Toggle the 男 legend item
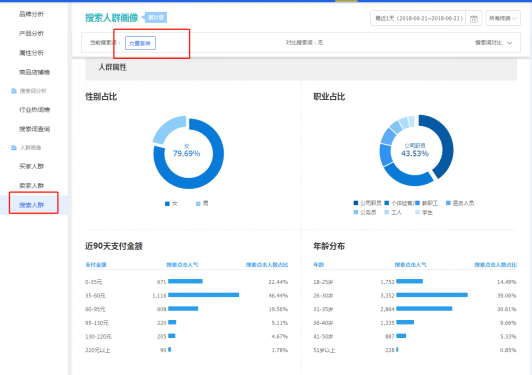Screen dimensions: 532x375 pyautogui.click(x=202, y=204)
